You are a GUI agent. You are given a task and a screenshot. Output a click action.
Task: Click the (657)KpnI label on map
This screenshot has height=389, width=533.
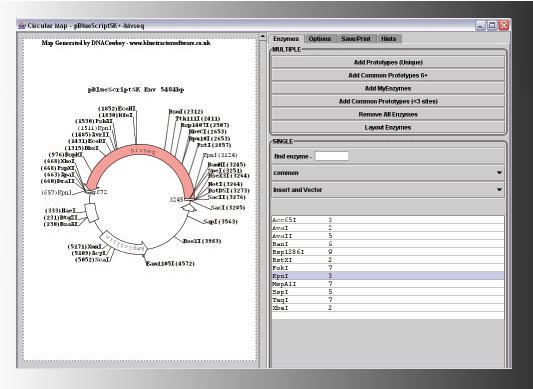click(57, 192)
